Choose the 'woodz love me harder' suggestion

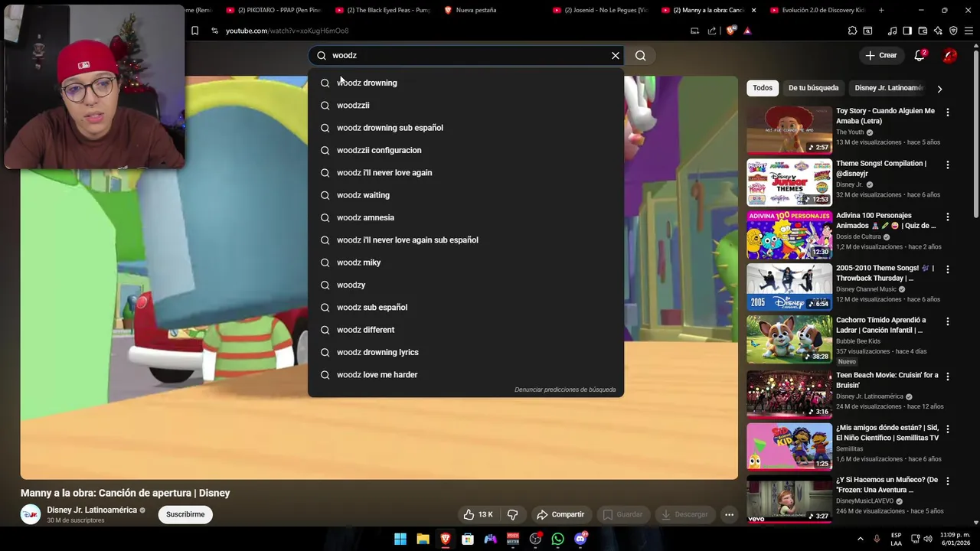465,375
